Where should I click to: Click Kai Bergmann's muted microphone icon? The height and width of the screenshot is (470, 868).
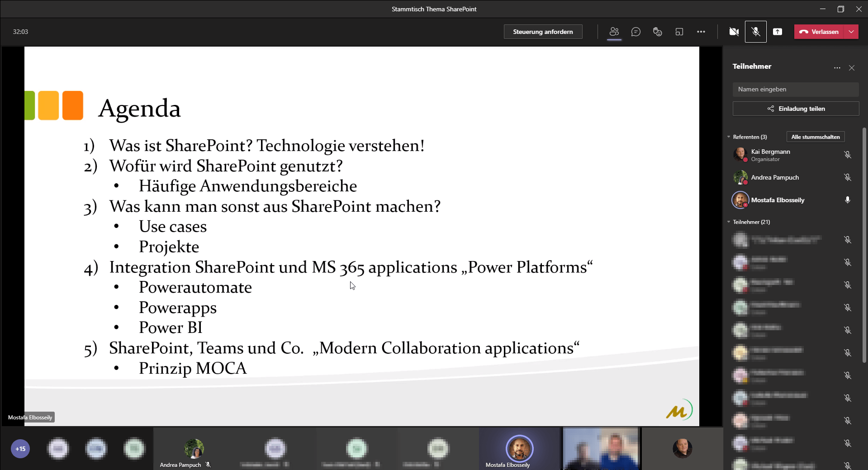click(848, 155)
